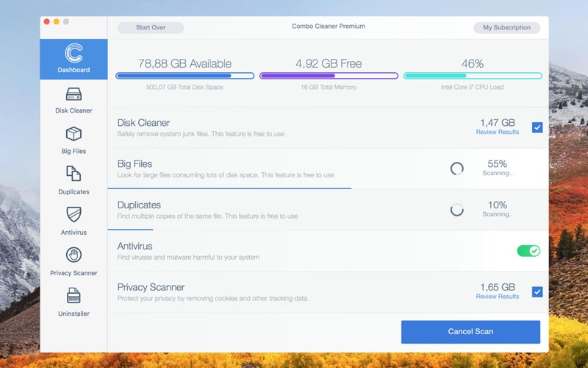
Task: Click the 1,65 GB result size
Action: pos(498,287)
